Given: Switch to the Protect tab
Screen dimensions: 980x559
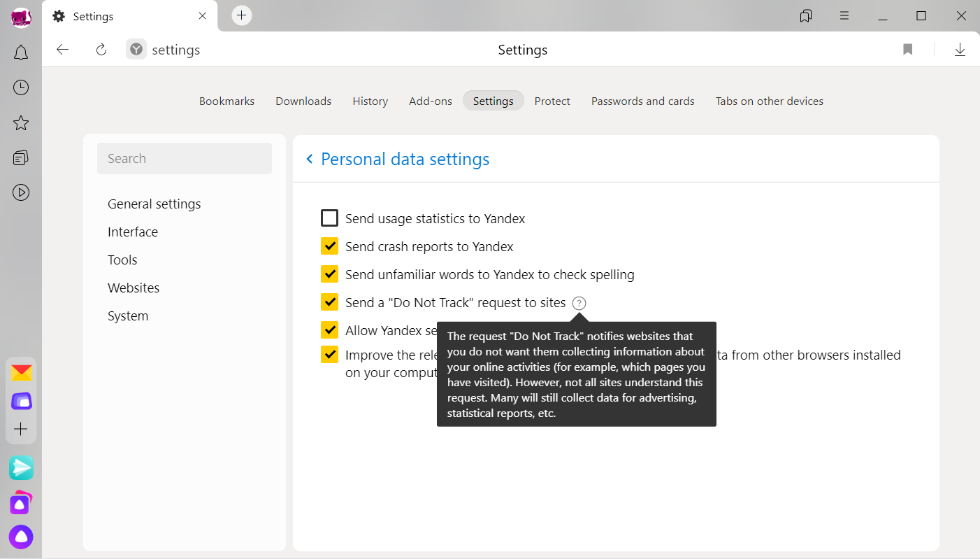Looking at the screenshot, I should coord(552,101).
